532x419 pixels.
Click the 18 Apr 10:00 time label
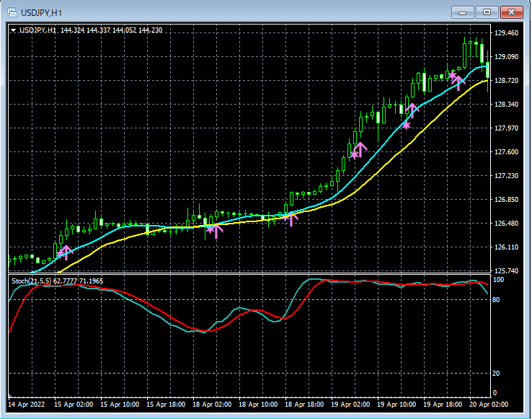[258, 405]
